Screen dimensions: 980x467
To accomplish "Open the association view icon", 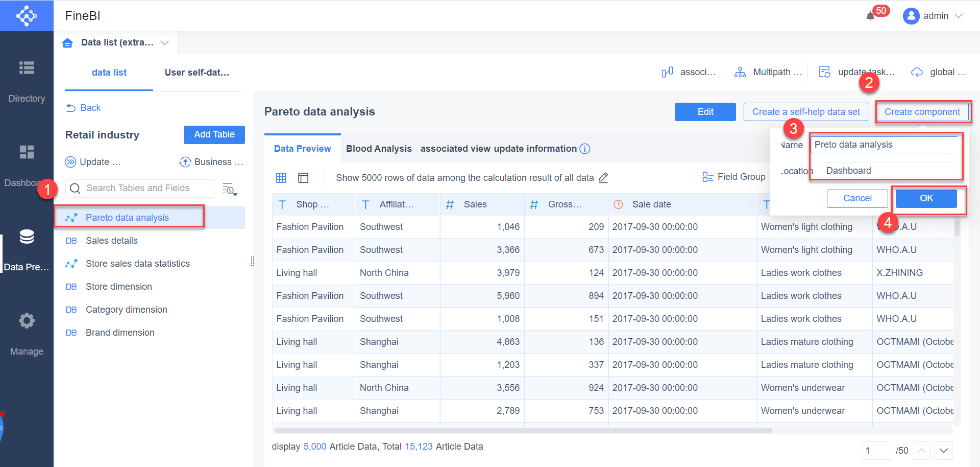I will tap(667, 72).
